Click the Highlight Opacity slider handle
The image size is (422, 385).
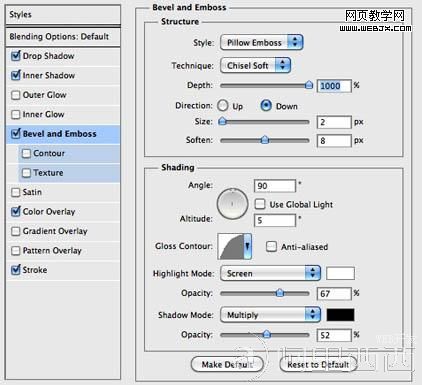point(280,293)
